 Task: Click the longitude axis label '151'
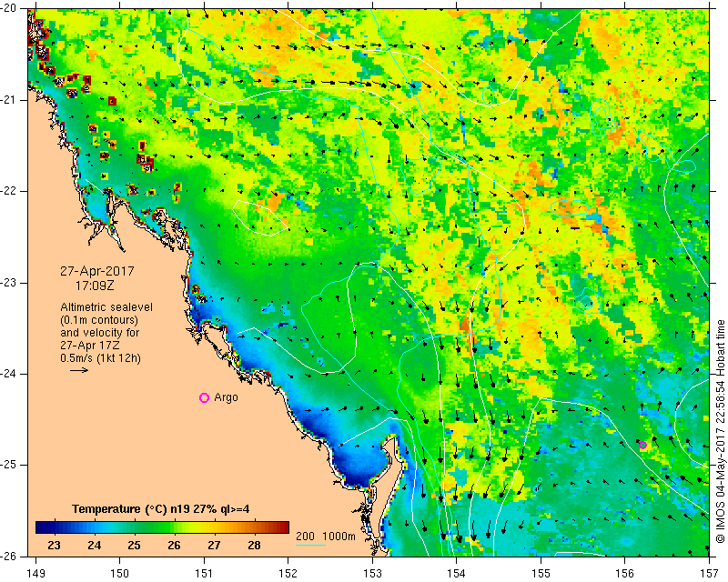(204, 574)
